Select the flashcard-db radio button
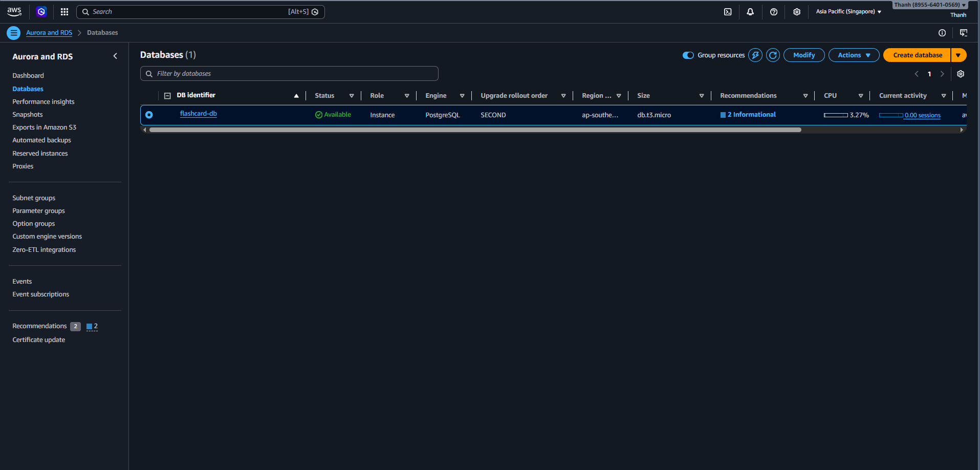The width and height of the screenshot is (980, 470). 149,115
